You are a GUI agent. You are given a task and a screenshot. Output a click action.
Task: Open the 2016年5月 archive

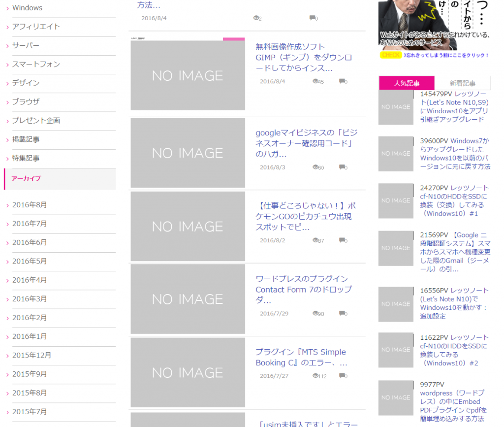coord(30,262)
